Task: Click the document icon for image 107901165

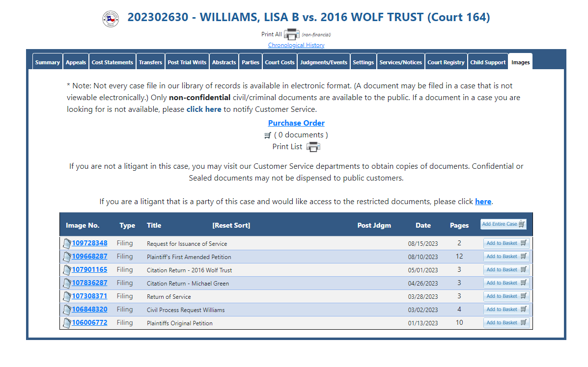Action: pos(67,270)
